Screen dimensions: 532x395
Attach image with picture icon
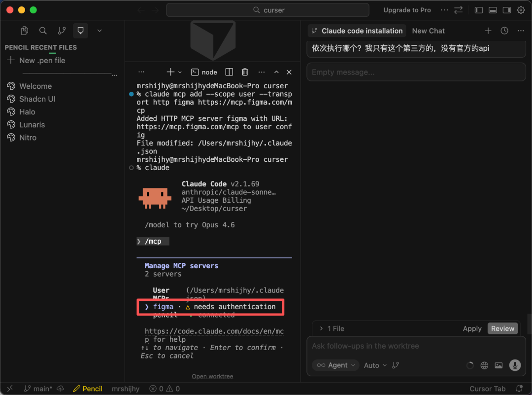click(499, 365)
